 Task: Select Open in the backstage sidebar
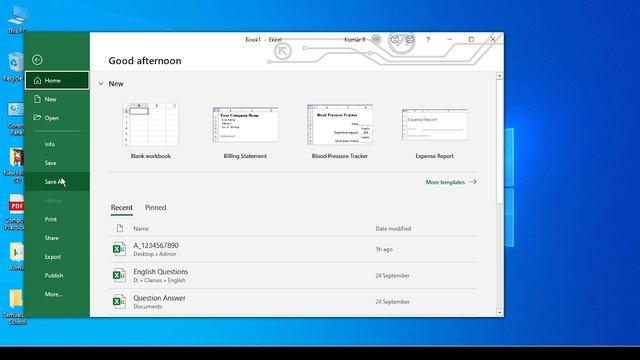tap(57, 118)
